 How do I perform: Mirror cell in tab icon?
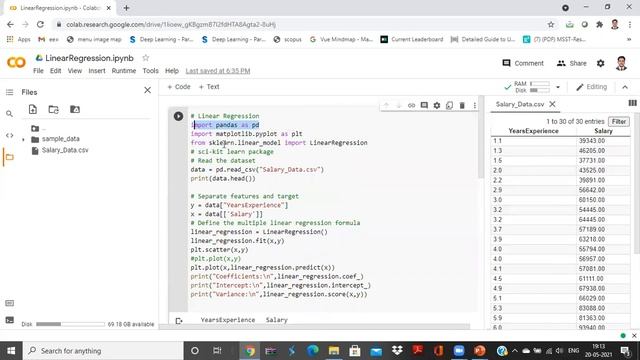[449, 105]
